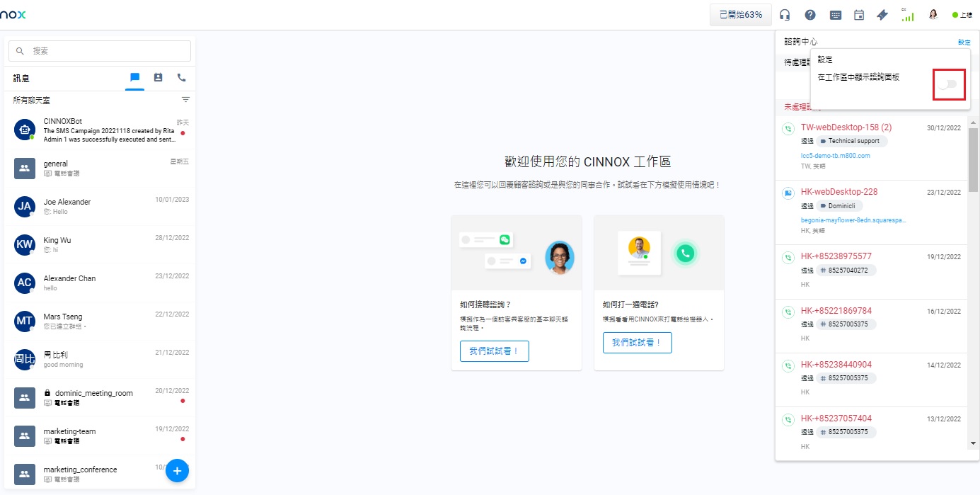Open the enquiry centre headset icon
This screenshot has height=495, width=980.
tap(785, 15)
